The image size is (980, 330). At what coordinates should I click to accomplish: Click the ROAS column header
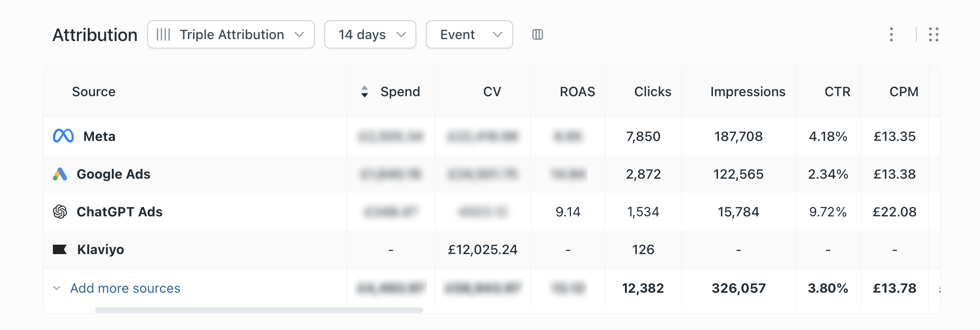(x=577, y=91)
